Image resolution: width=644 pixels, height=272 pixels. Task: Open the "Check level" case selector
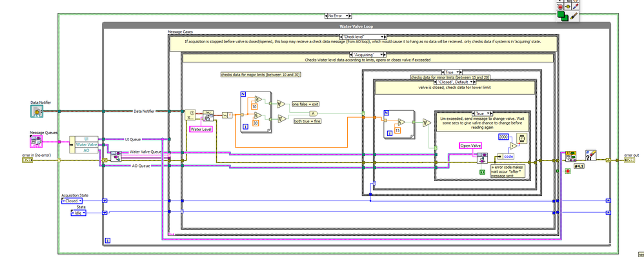pyautogui.click(x=363, y=37)
